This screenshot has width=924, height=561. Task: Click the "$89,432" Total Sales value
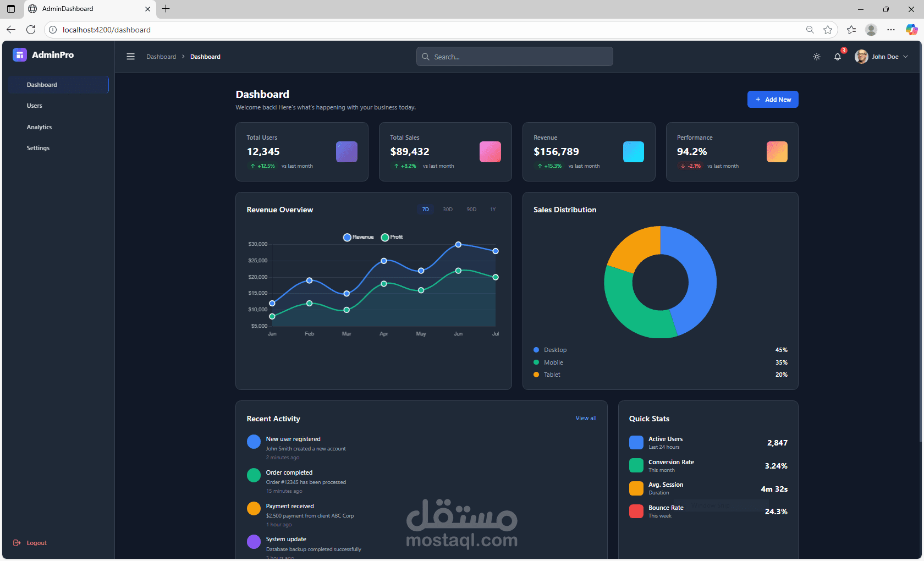pos(410,152)
